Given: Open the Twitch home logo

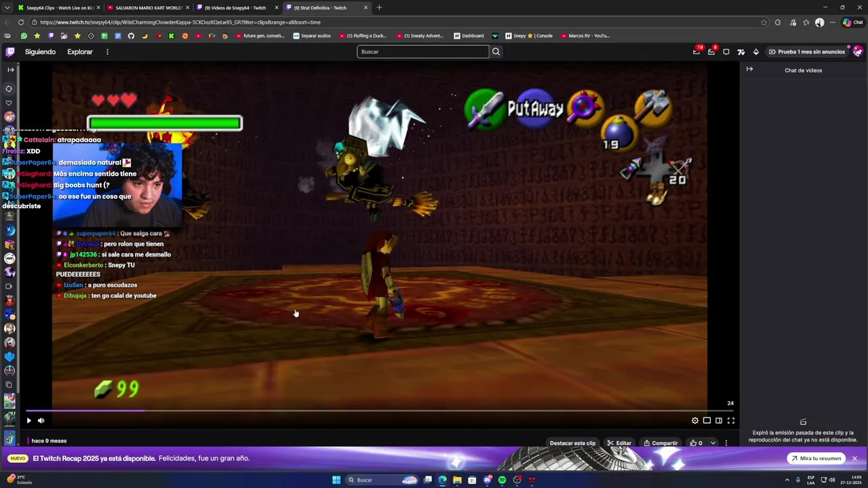Looking at the screenshot, I should tap(10, 52).
